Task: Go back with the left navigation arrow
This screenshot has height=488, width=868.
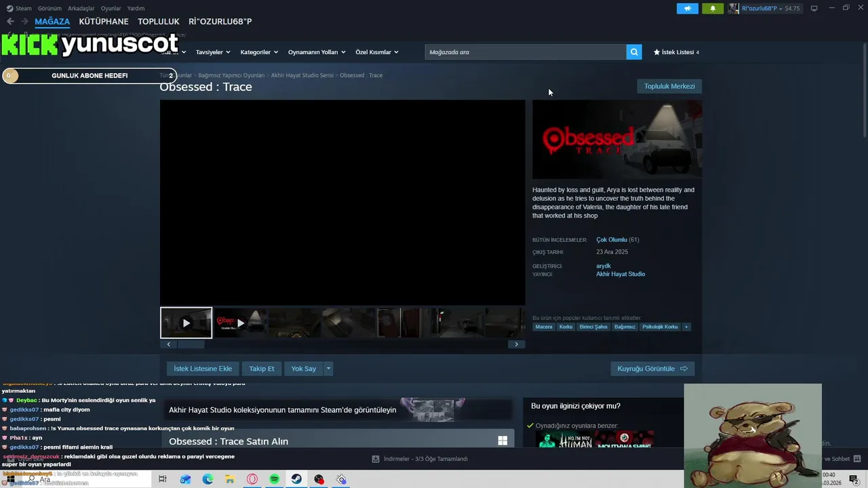Action: point(10,22)
